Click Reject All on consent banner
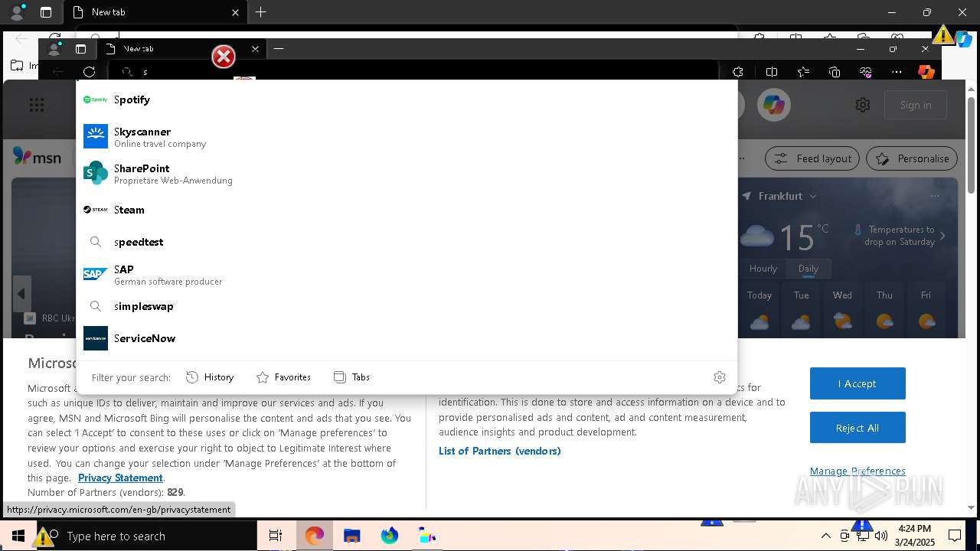 point(857,428)
